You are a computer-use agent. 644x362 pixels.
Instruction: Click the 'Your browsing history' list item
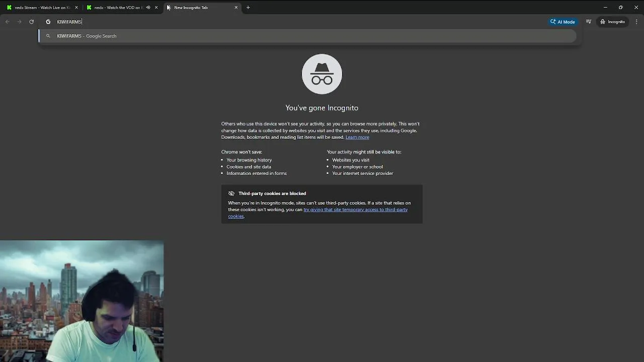(249, 160)
